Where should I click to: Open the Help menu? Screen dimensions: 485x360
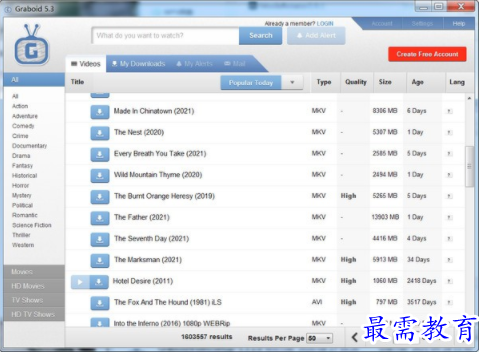click(459, 24)
